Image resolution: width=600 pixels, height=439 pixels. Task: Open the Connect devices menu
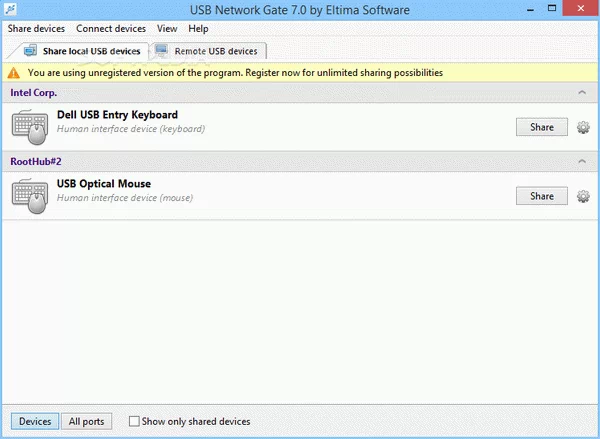click(110, 29)
